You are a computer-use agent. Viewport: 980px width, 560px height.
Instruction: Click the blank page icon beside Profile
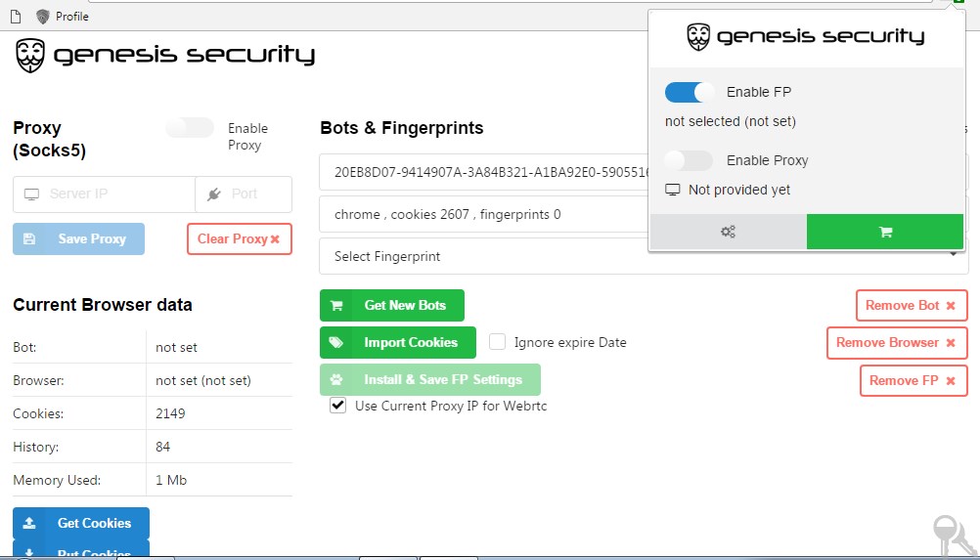point(16,17)
